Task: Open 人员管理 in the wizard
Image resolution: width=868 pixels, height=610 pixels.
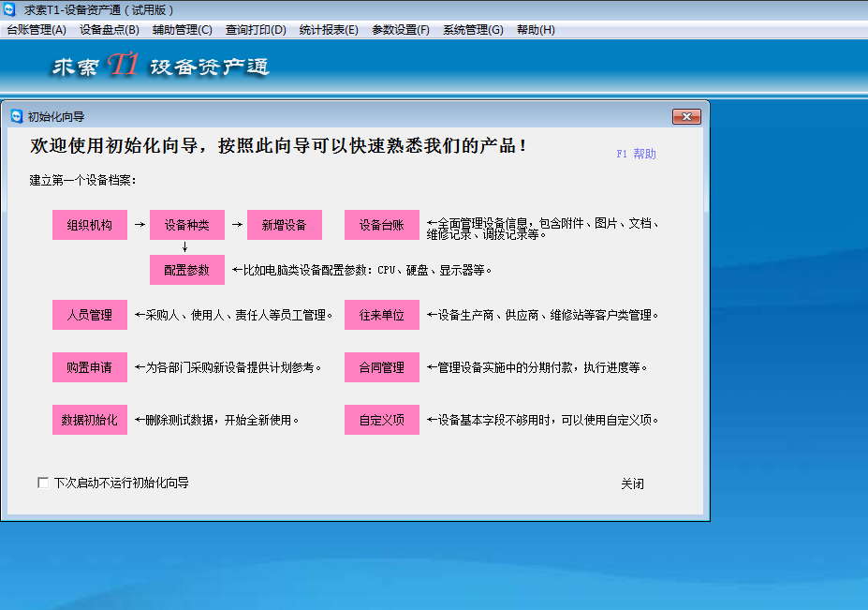Action: point(90,315)
